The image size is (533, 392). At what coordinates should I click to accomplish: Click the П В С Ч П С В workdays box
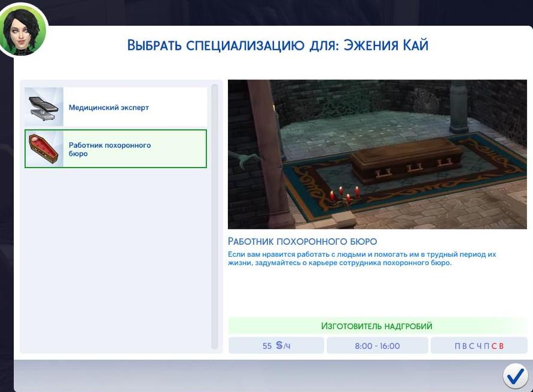point(479,345)
